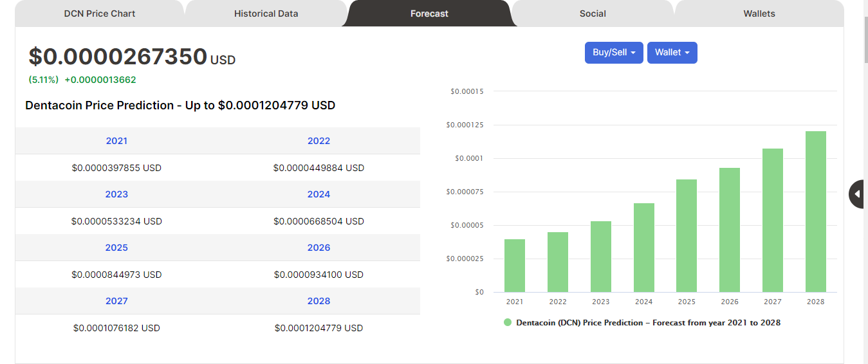Screen dimensions: 868x364
Task: Click the $0.00015 y-axis label
Action: [468, 91]
